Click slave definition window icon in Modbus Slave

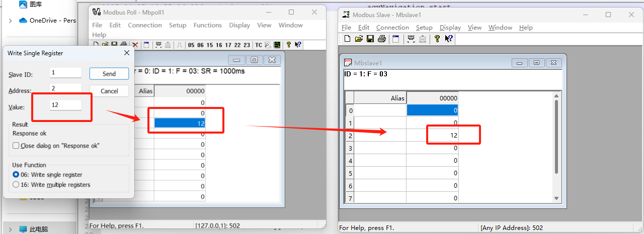point(395,39)
